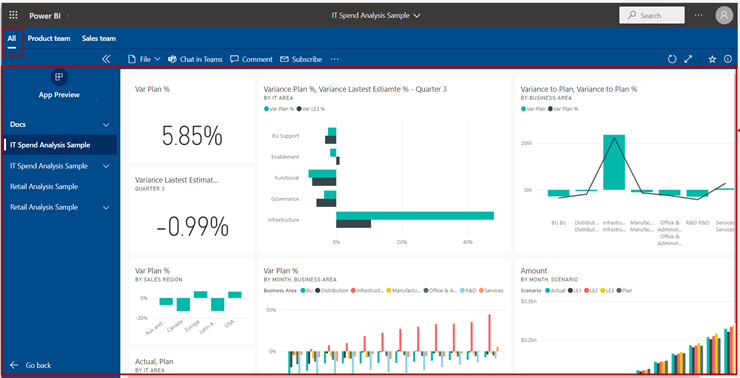740x378 pixels.
Task: Open the info icon in the action bar
Action: point(728,59)
